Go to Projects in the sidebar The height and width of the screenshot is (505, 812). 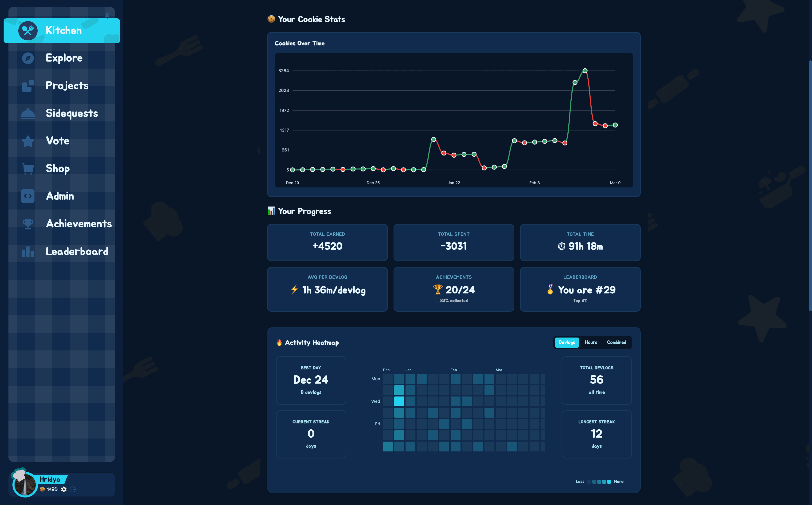67,86
